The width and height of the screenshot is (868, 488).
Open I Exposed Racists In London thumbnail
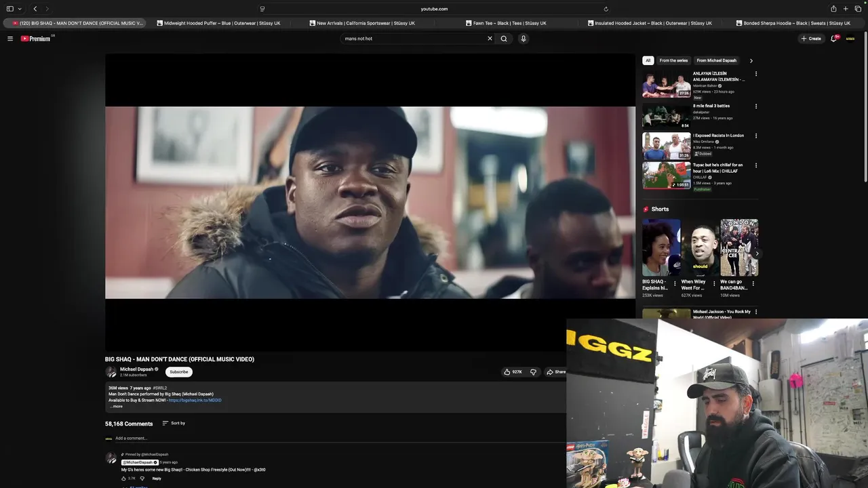pos(667,146)
